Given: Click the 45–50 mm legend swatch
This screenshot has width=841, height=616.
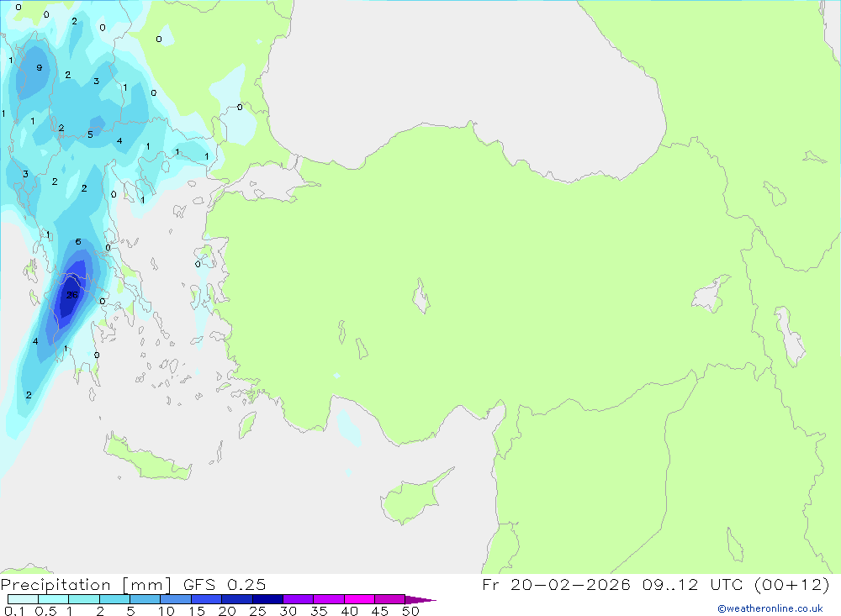Looking at the screenshot, I should [389, 599].
